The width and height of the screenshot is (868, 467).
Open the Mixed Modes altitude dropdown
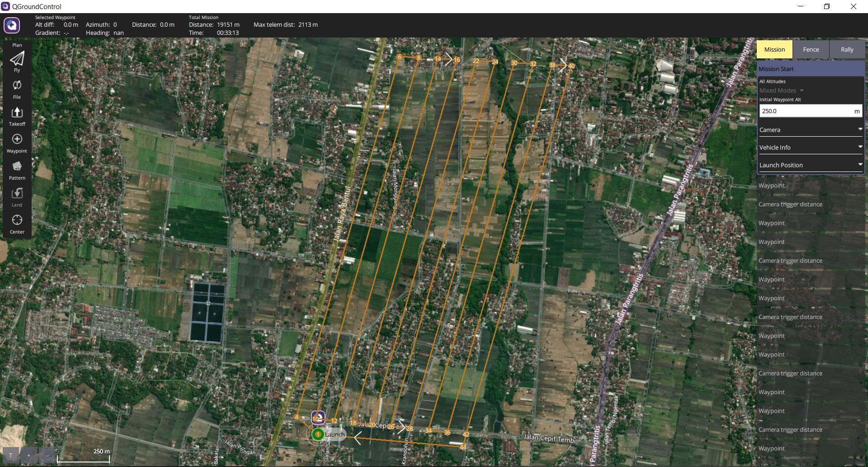tap(781, 91)
